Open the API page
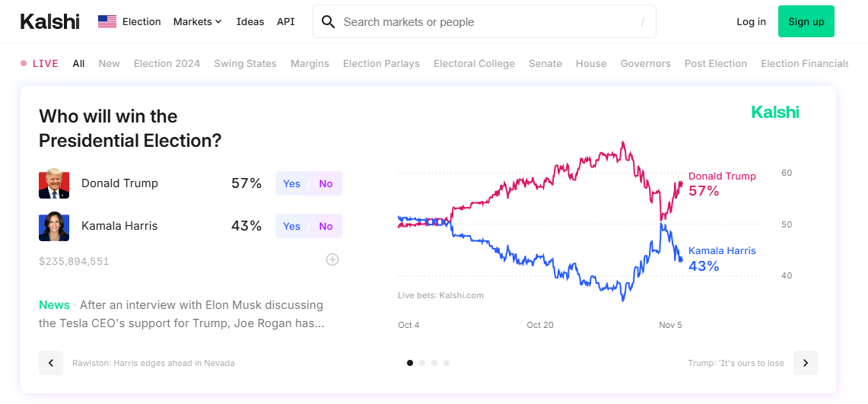This screenshot has width=868, height=404. [285, 21]
